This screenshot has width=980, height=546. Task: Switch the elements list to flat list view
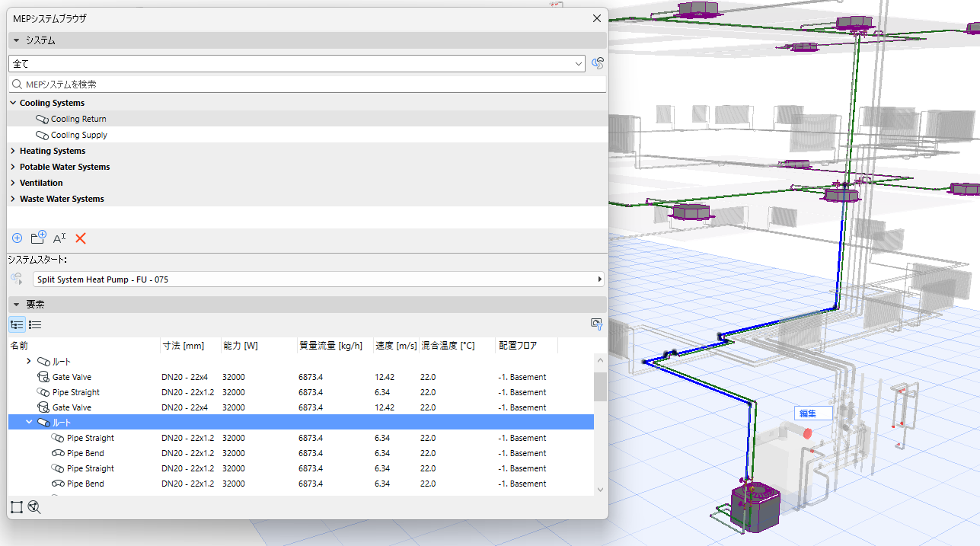click(34, 324)
